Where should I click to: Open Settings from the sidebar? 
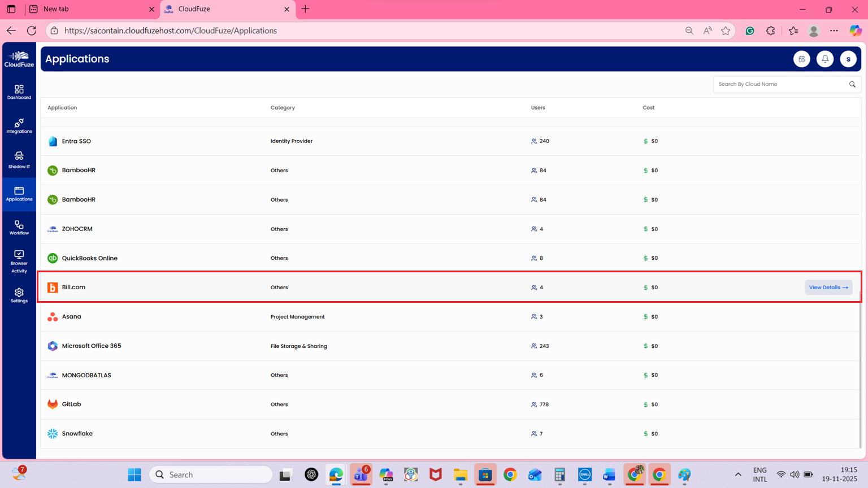(19, 295)
